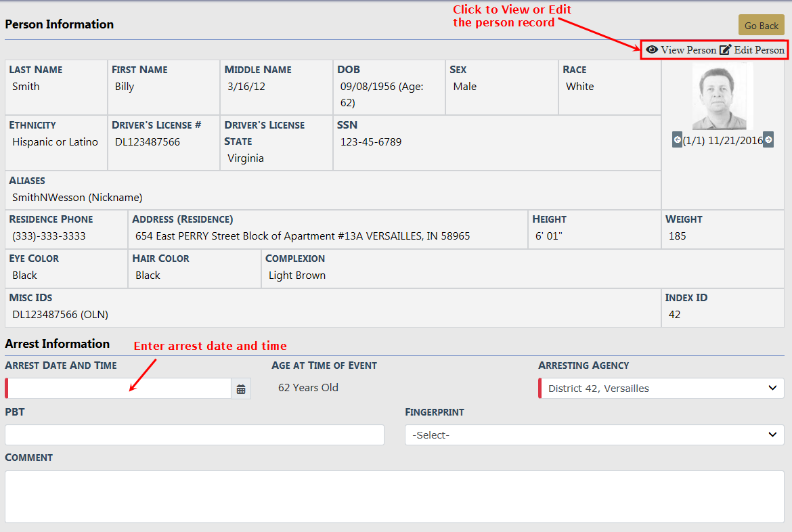Select the SSN value 123-45-6789
Viewport: 792px width, 532px height.
370,142
